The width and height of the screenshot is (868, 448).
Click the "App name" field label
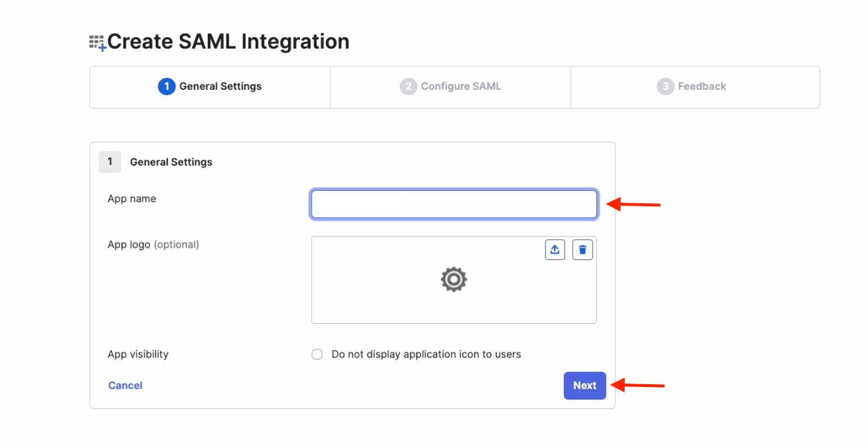coord(132,199)
